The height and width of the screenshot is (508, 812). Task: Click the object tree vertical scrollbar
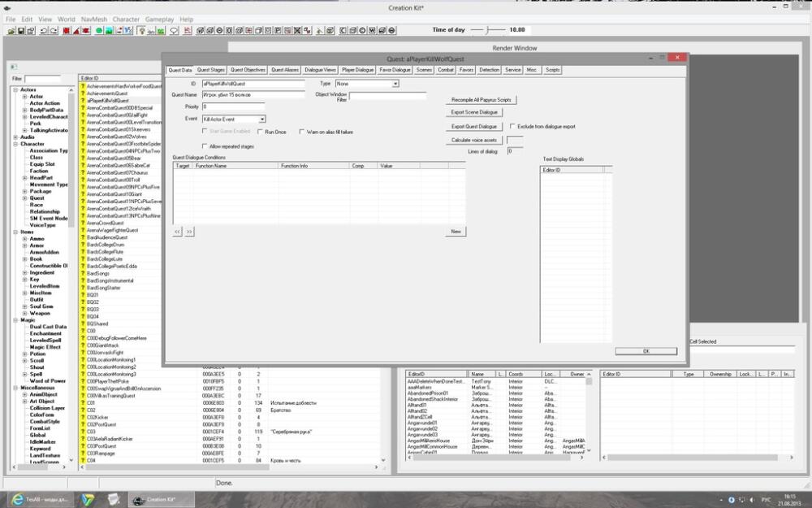[x=71, y=275]
